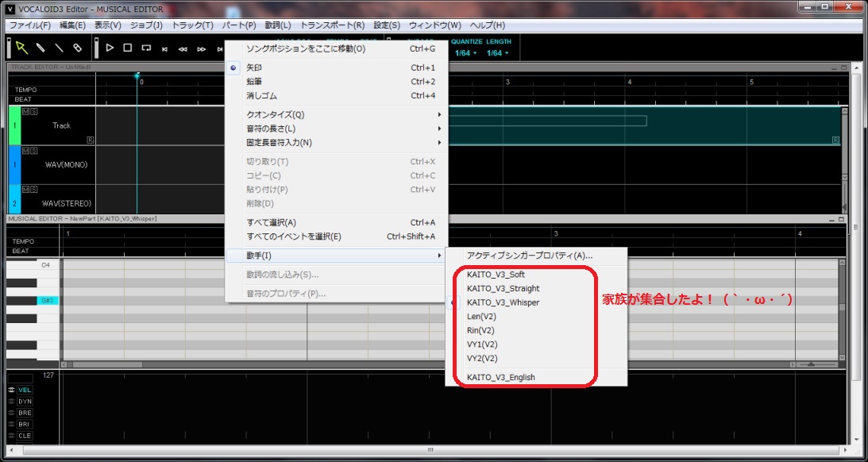Select the BRI control parameter

coord(25,425)
